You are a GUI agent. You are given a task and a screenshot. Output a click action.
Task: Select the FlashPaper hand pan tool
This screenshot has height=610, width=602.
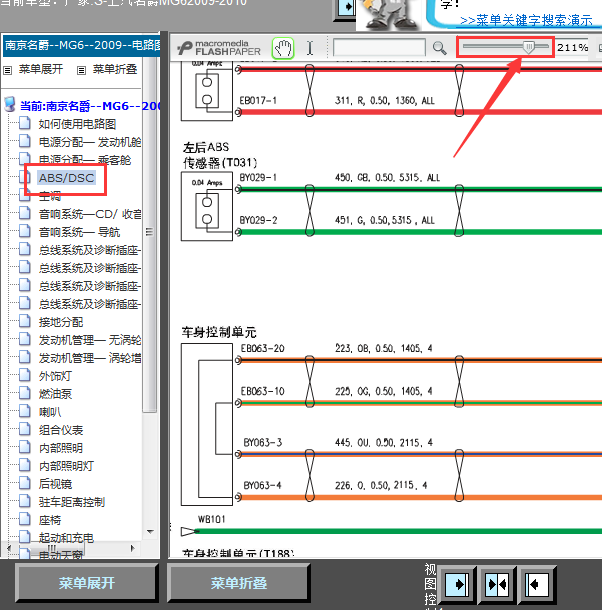click(x=283, y=49)
